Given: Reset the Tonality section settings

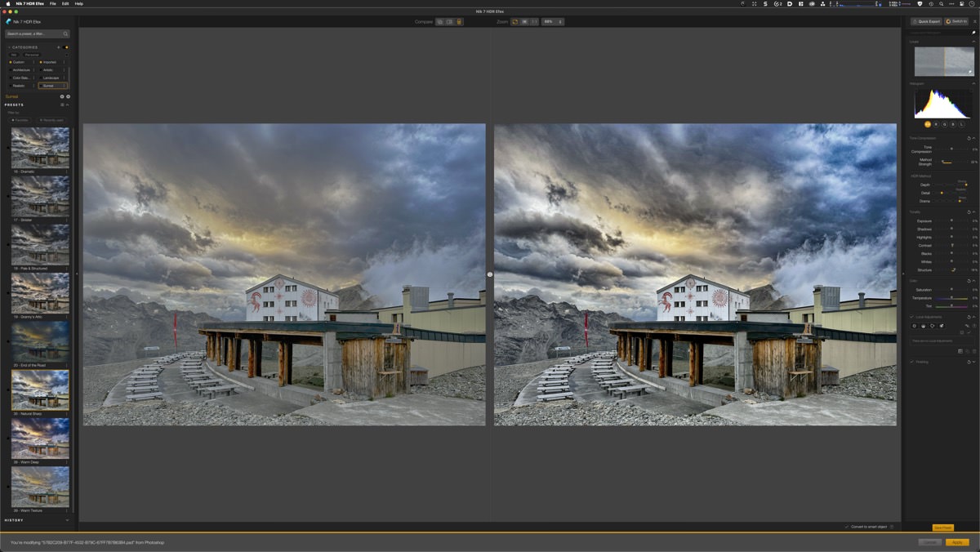Looking at the screenshot, I should tap(969, 212).
